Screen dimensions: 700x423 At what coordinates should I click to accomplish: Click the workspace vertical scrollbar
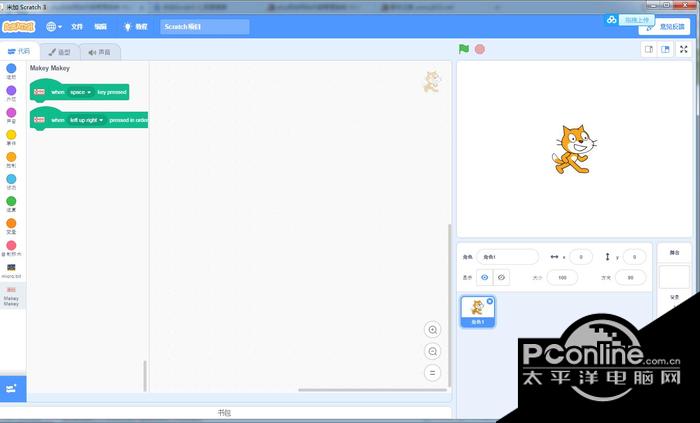tap(449, 305)
